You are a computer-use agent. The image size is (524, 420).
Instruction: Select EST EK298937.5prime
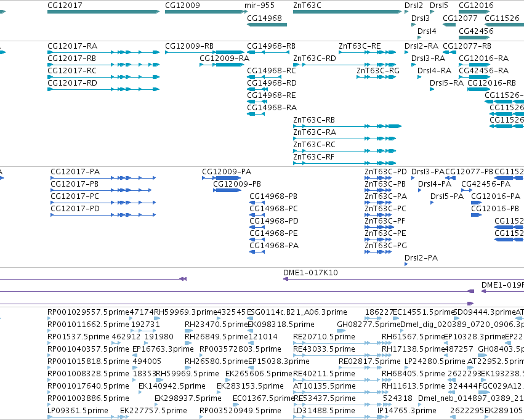click(x=188, y=398)
